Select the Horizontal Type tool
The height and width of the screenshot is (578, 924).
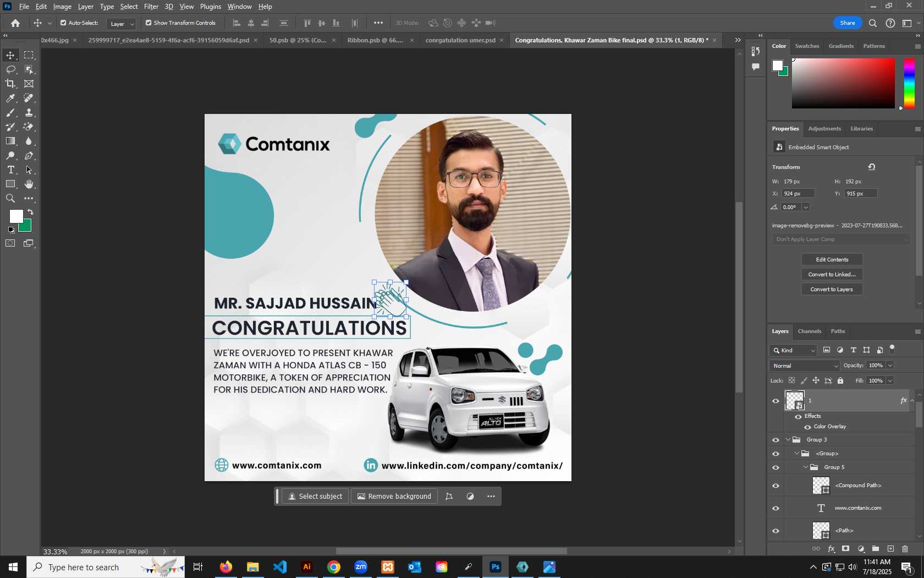10,170
